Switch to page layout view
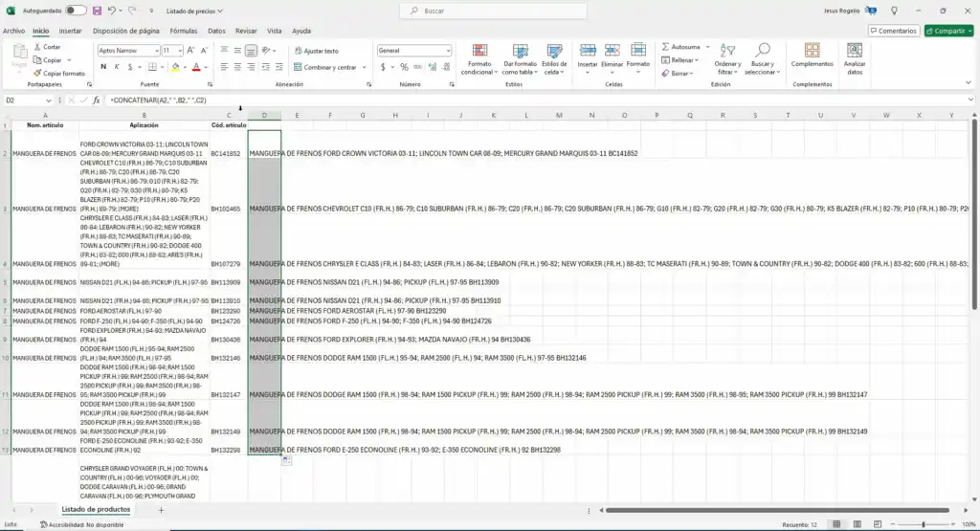This screenshot has height=531, width=980. tap(857, 524)
